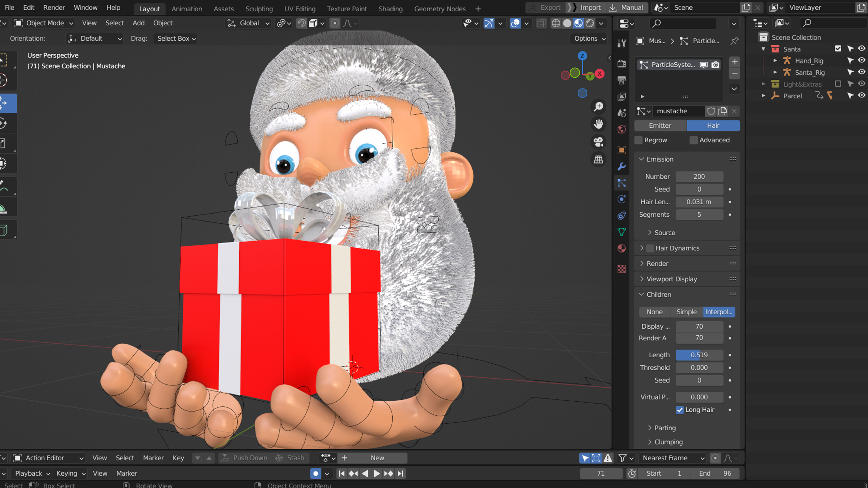Screen dimensions: 868x488
Task: Collapse the Emission panel
Action: click(x=659, y=159)
